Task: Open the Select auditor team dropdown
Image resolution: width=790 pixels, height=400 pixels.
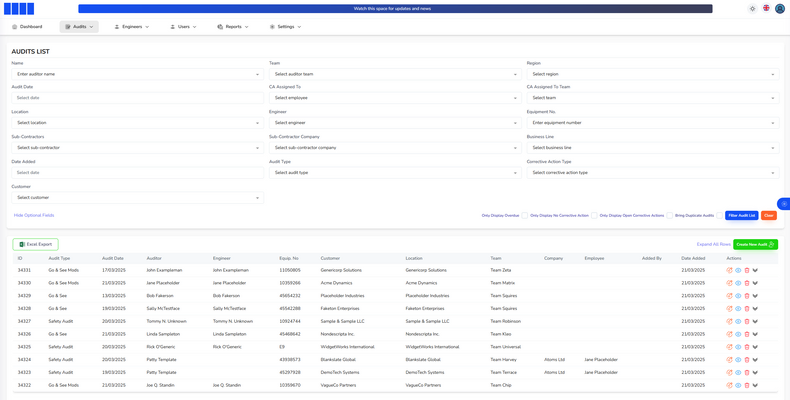Action: [395, 74]
